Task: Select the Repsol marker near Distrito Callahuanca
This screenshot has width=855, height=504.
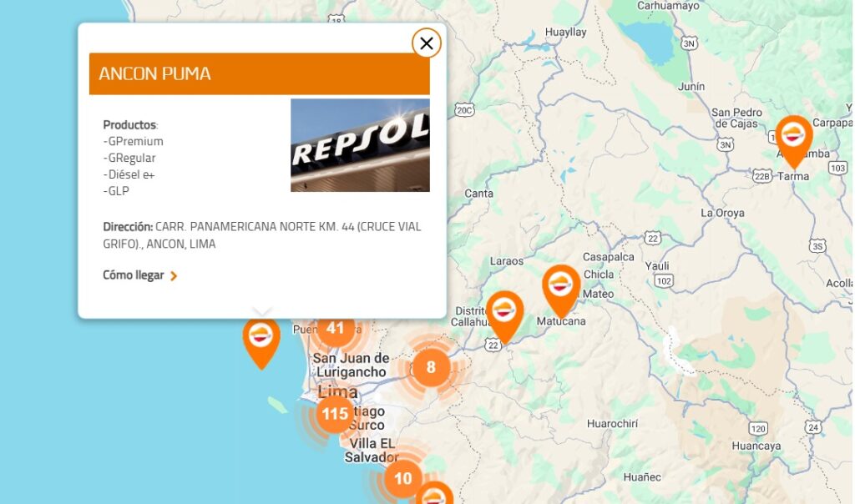Action: point(504,317)
